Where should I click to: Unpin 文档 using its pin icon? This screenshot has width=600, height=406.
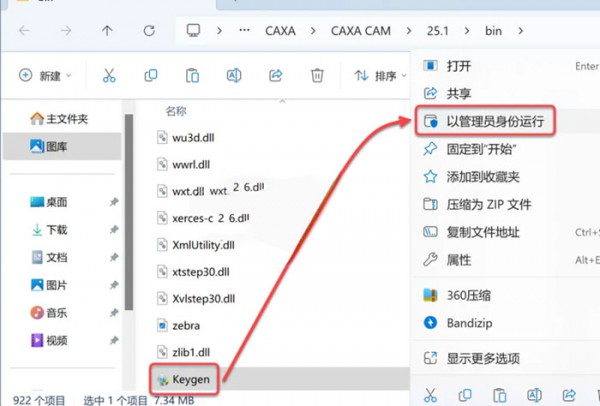coord(114,257)
